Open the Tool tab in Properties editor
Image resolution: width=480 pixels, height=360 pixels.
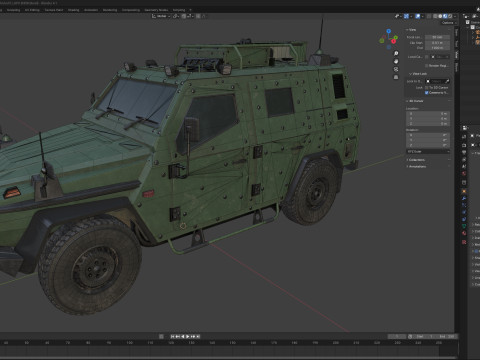point(464,136)
